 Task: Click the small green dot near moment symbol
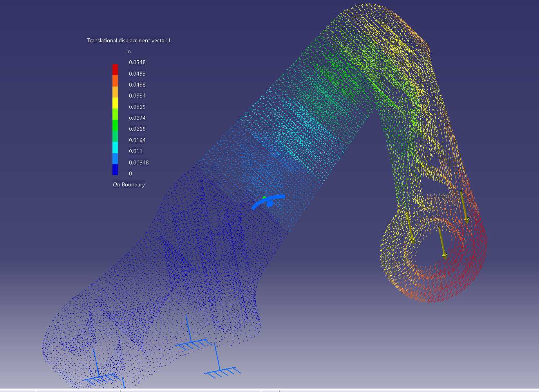(x=264, y=198)
